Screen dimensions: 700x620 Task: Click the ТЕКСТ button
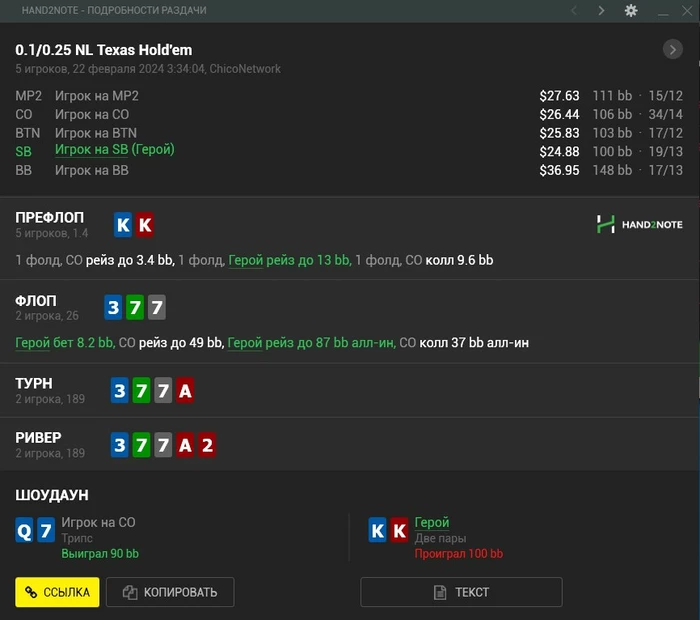(x=461, y=592)
